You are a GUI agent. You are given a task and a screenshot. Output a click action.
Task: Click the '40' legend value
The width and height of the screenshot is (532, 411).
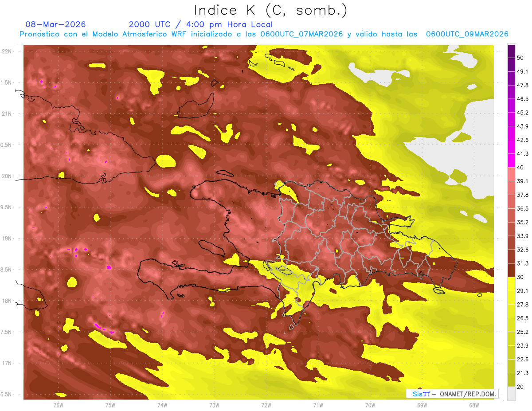click(x=520, y=168)
